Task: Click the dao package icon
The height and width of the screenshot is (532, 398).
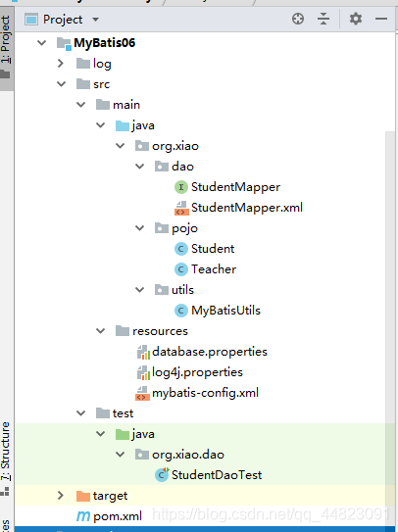Action: 162,167
